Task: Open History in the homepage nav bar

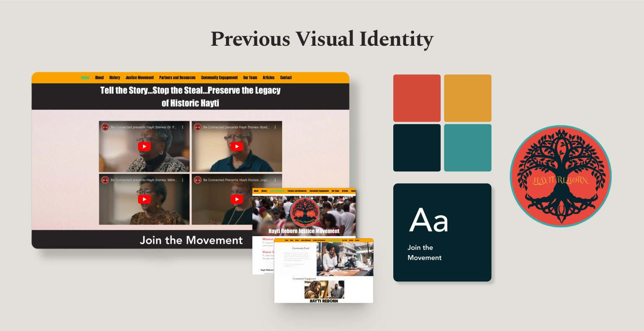Action: [x=114, y=78]
